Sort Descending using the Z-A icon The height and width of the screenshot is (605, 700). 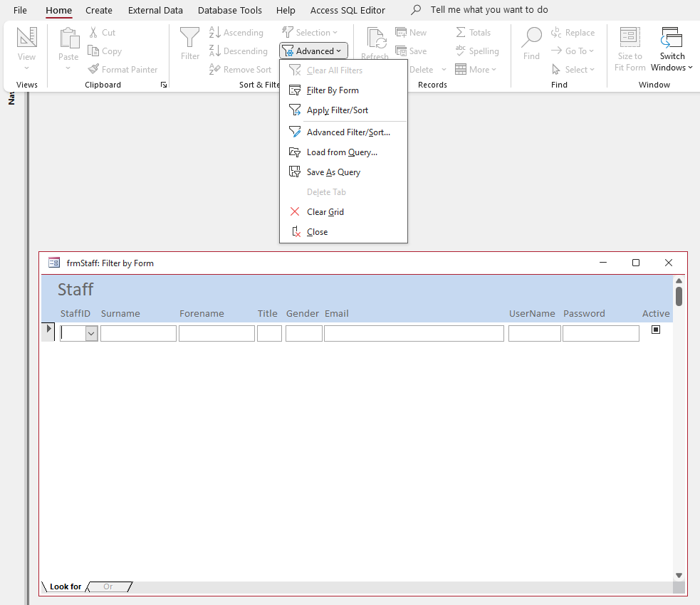click(215, 51)
